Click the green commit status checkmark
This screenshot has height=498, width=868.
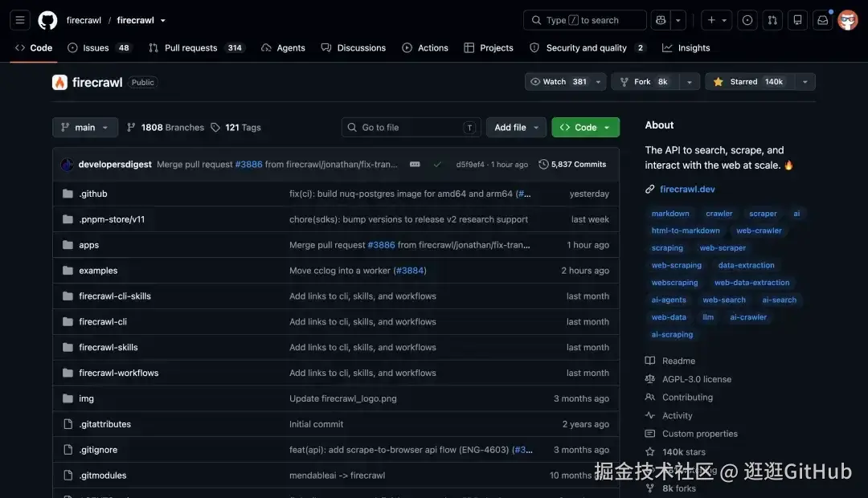pos(437,165)
